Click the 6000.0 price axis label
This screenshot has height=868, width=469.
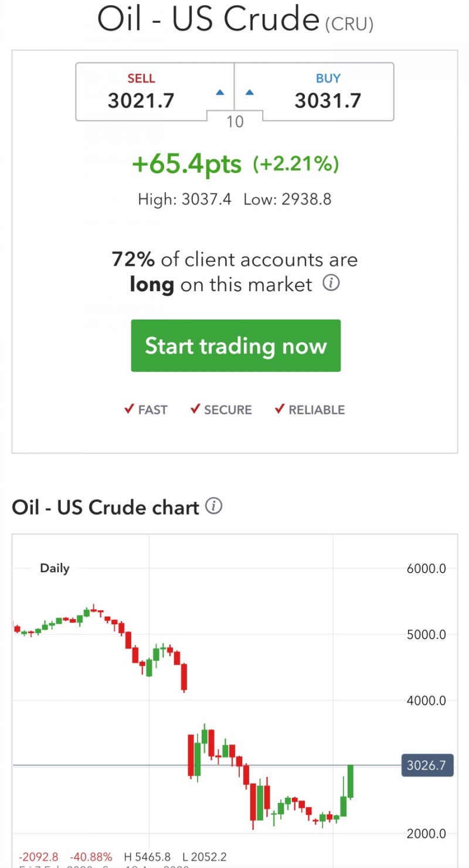coord(426,568)
